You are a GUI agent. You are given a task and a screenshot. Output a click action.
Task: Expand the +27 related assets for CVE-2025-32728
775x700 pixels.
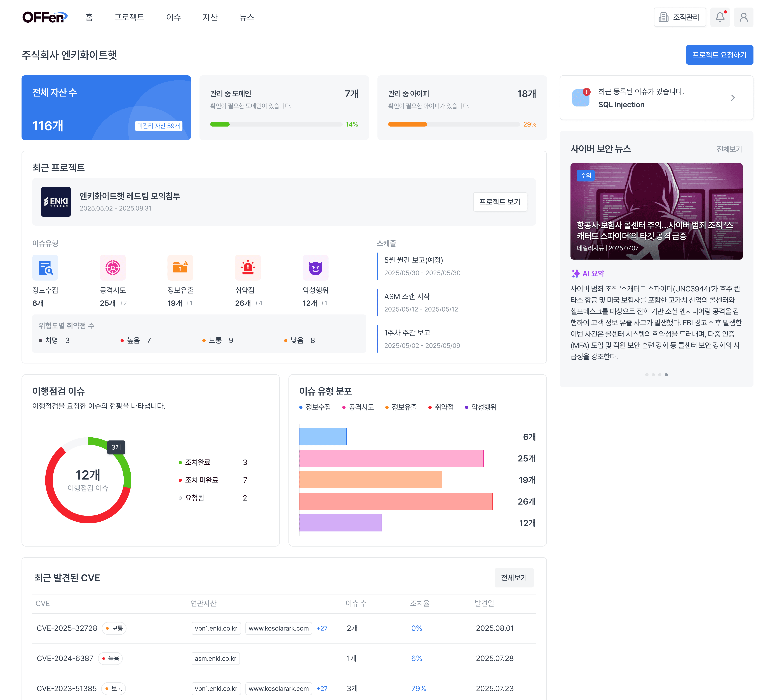[x=322, y=628]
